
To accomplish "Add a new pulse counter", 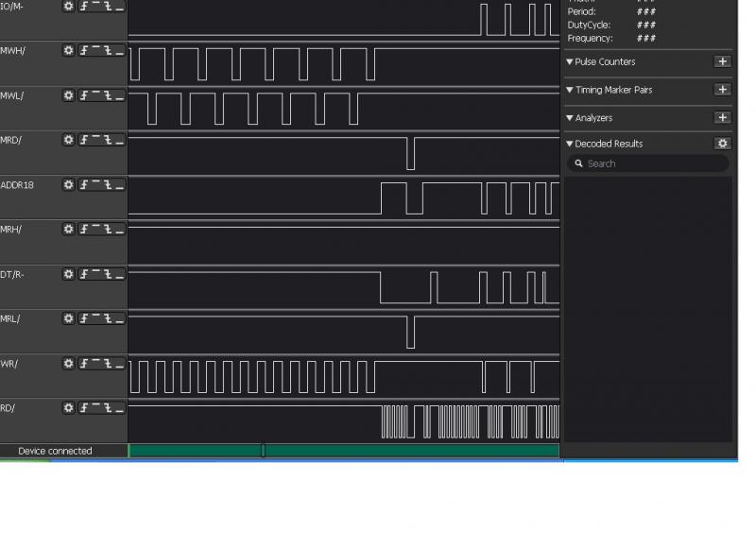I will (722, 61).
